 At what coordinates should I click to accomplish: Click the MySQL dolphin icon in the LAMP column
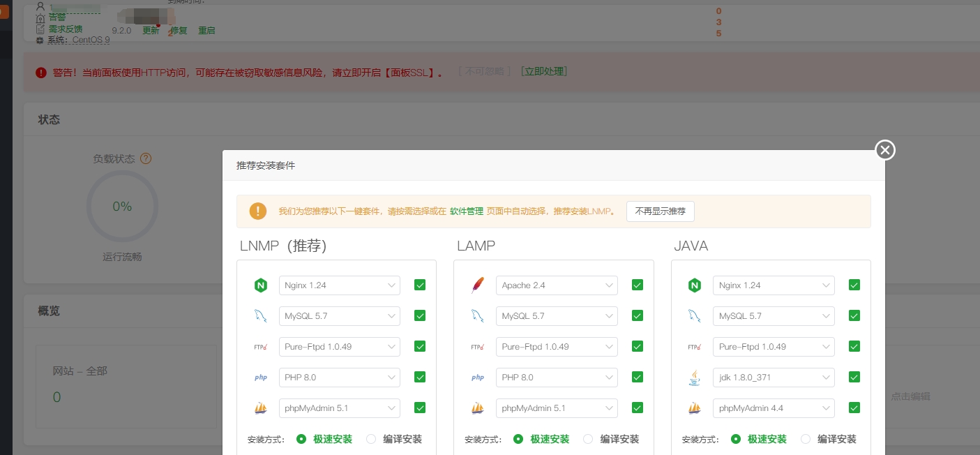click(478, 315)
